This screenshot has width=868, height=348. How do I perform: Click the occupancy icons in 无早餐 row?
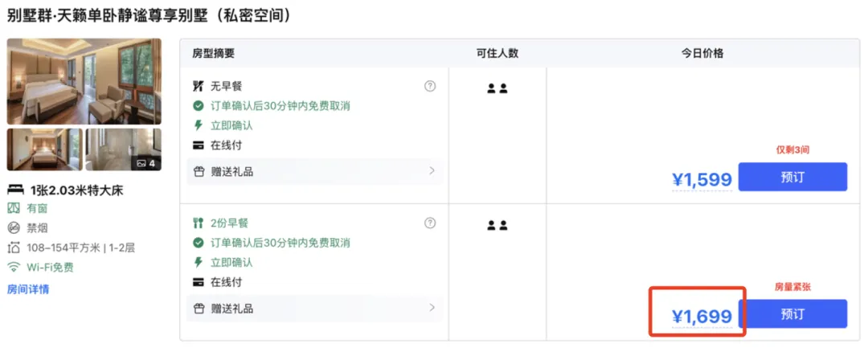(497, 88)
